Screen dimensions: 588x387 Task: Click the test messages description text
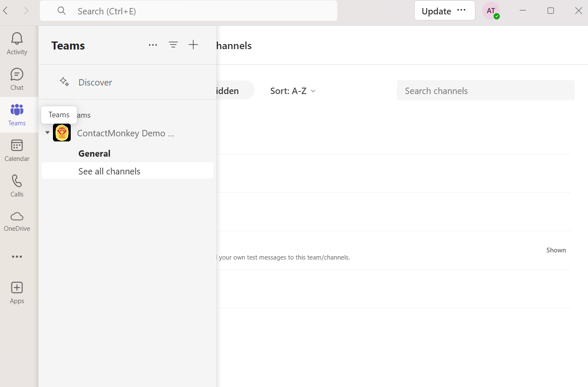pyautogui.click(x=284, y=257)
